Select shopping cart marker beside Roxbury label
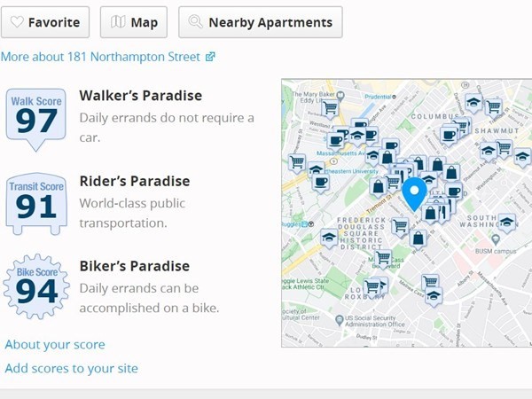 373,286
